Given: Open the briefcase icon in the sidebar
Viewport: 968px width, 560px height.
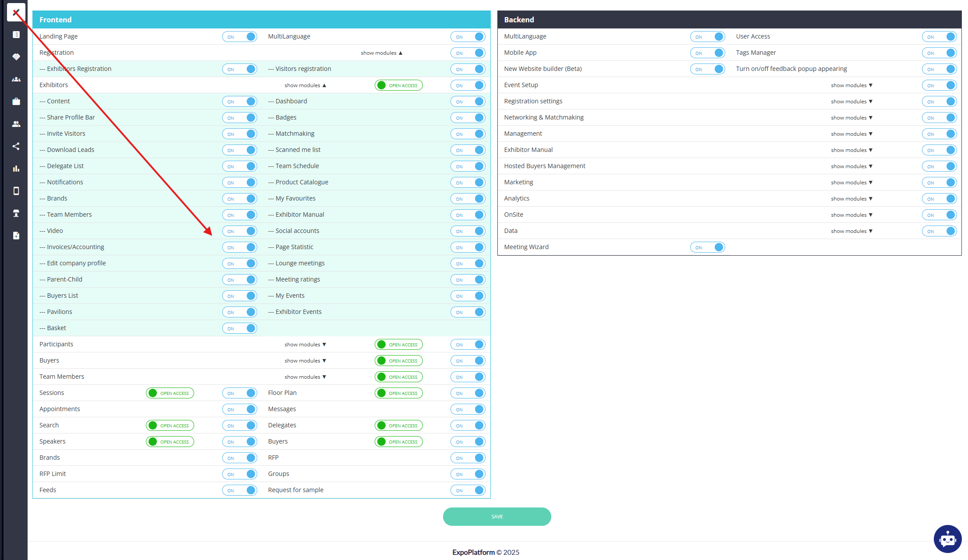Looking at the screenshot, I should 16,102.
